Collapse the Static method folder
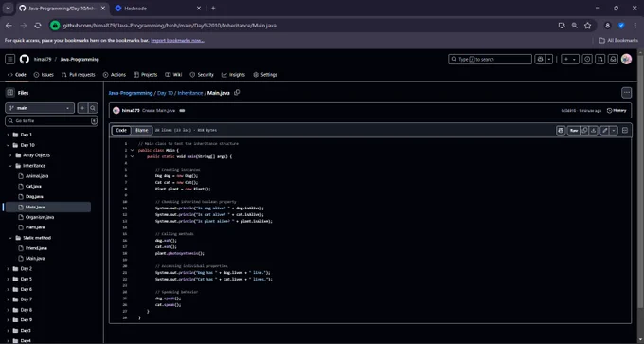 (10, 238)
